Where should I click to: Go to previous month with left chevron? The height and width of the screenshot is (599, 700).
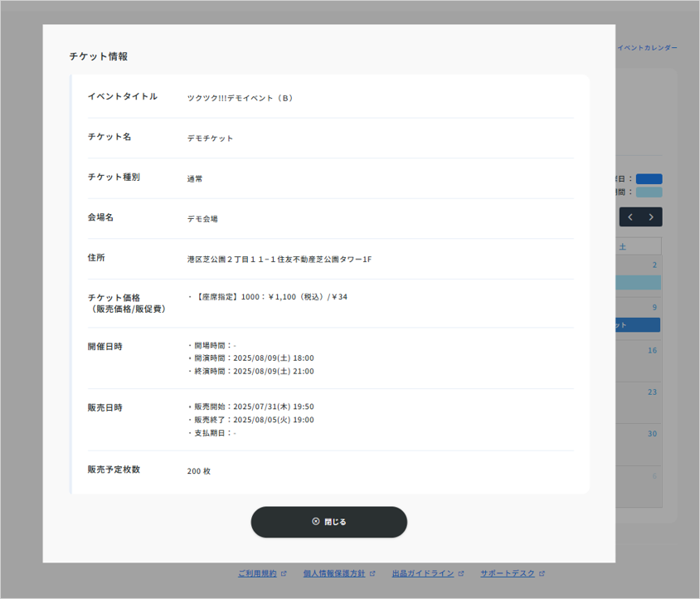pos(630,217)
